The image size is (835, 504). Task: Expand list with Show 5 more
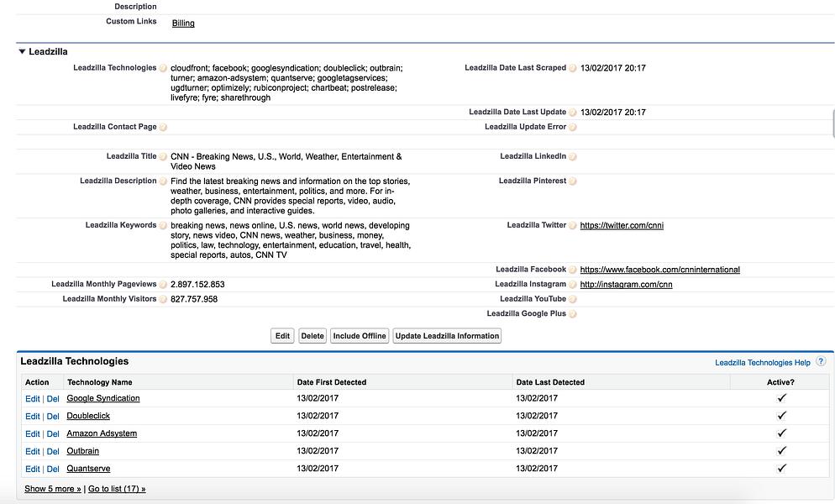pos(53,489)
